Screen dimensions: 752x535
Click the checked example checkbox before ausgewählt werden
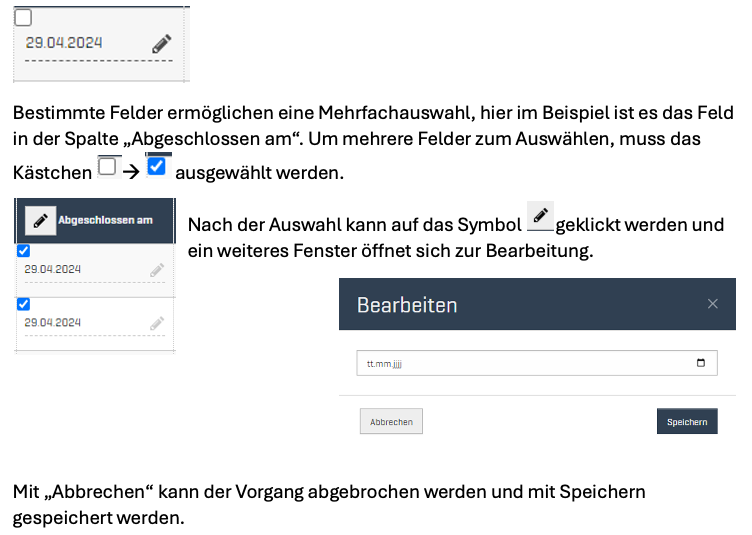click(156, 167)
